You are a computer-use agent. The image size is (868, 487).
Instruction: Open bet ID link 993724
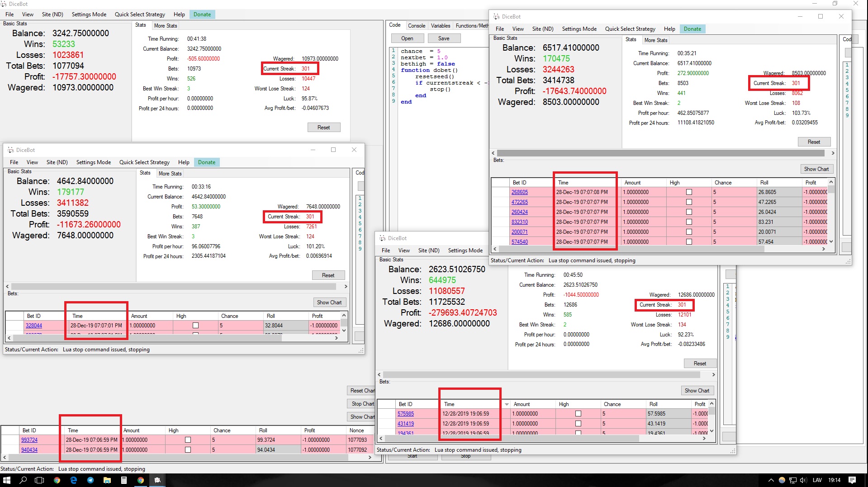click(29, 440)
